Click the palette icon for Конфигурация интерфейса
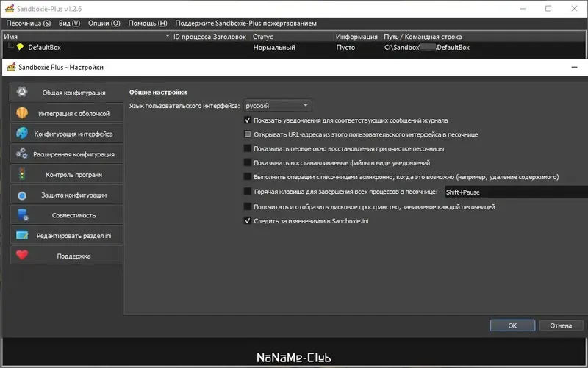 (22, 134)
